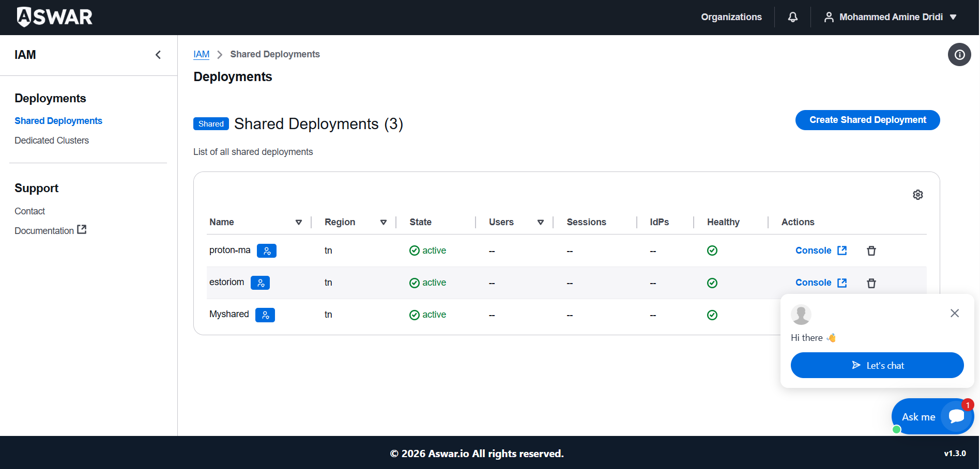This screenshot has width=980, height=469.
Task: Open Region column filter arrow
Action: pyautogui.click(x=383, y=222)
